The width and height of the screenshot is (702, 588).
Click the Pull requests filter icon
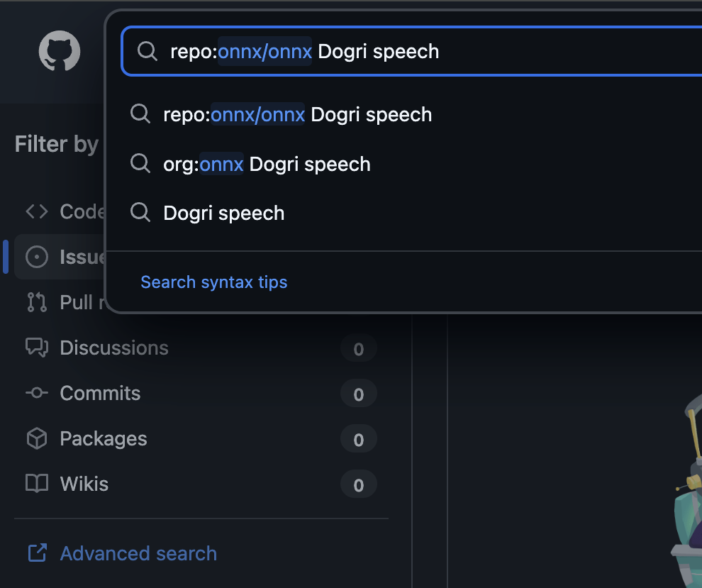tap(37, 302)
